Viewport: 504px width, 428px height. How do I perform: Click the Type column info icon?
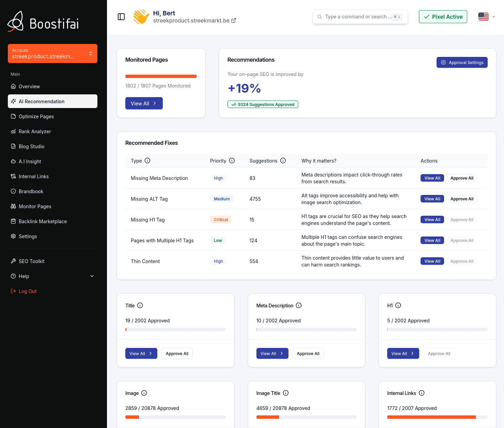coord(147,160)
